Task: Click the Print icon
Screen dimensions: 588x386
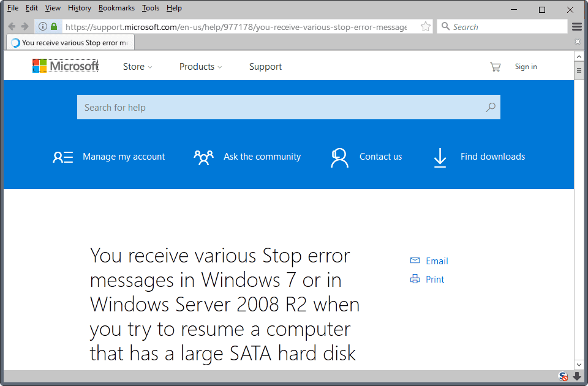Action: pyautogui.click(x=415, y=279)
